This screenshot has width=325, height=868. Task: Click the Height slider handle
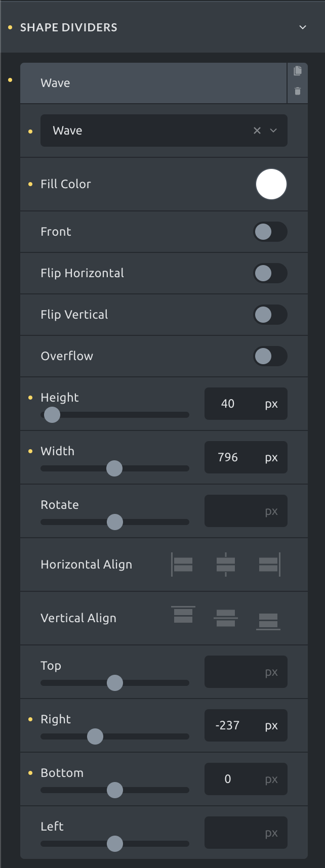coord(52,415)
